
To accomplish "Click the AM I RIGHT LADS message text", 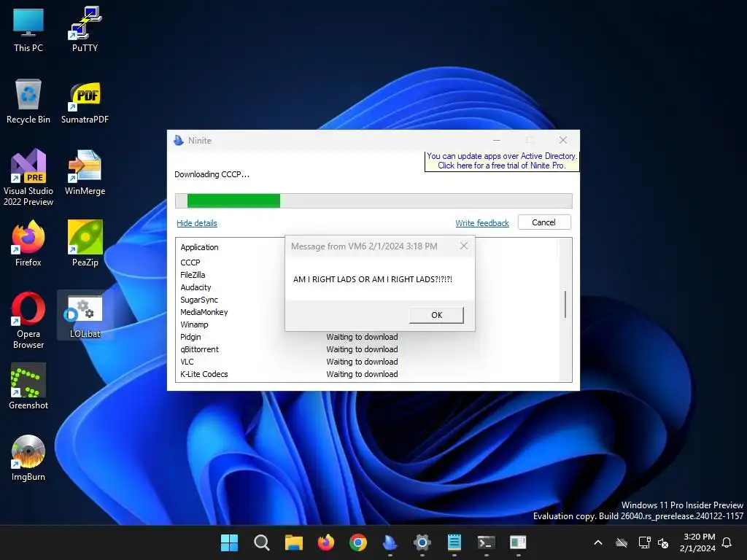I will click(x=373, y=279).
